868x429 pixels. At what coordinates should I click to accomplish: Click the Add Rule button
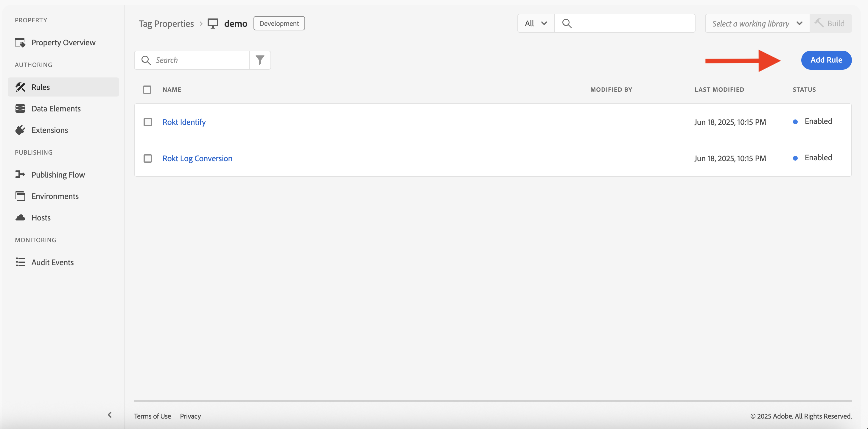point(826,60)
